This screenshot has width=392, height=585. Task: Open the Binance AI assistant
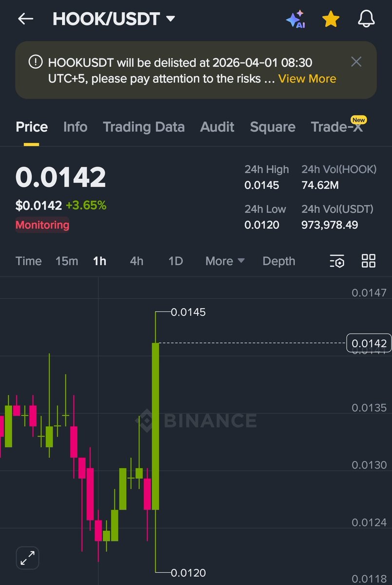point(296,19)
